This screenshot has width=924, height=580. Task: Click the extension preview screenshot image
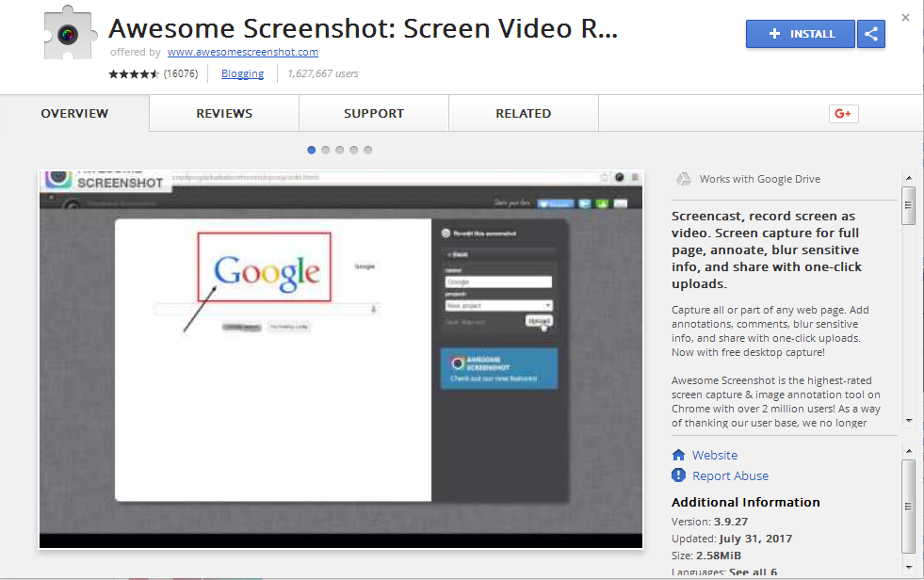(x=341, y=360)
